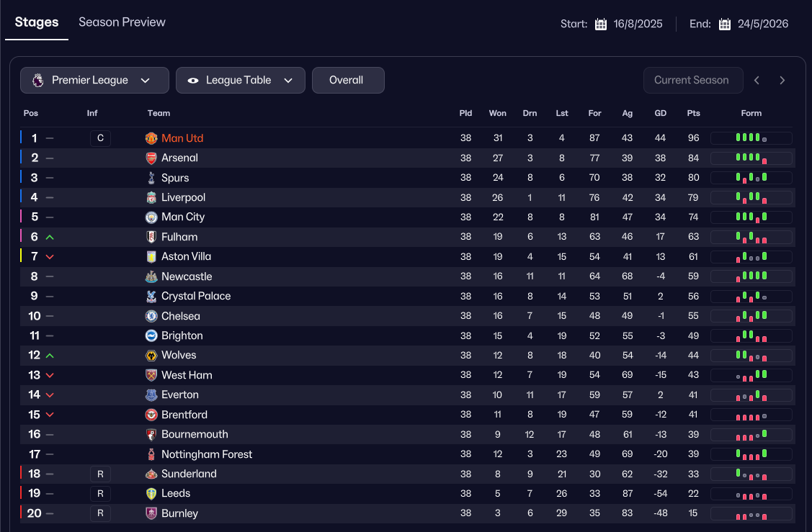Click the Everton club crest icon

(151, 395)
